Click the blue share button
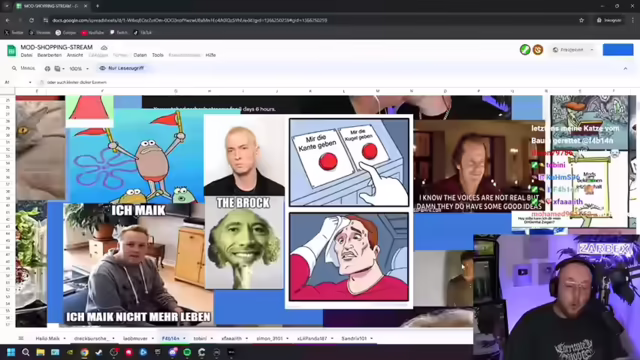The height and width of the screenshot is (360, 640). pyautogui.click(x=618, y=50)
